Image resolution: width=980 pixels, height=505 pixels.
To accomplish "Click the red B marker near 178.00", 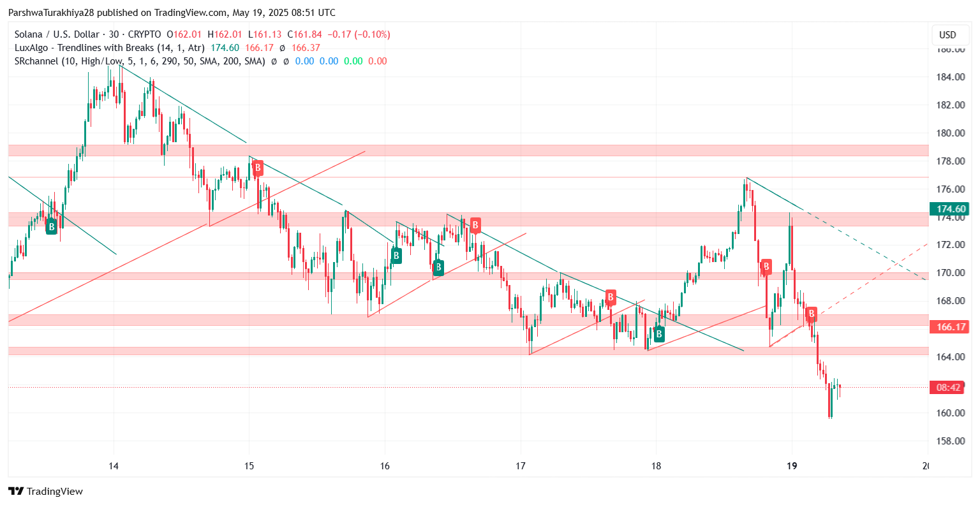I will click(x=258, y=168).
